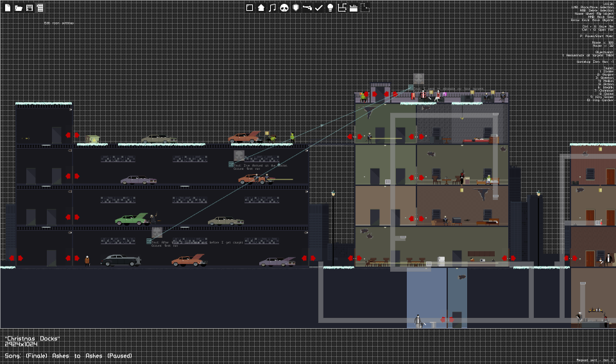Select the room layout arrows tool
The height and width of the screenshot is (364, 616).
[x=342, y=8]
